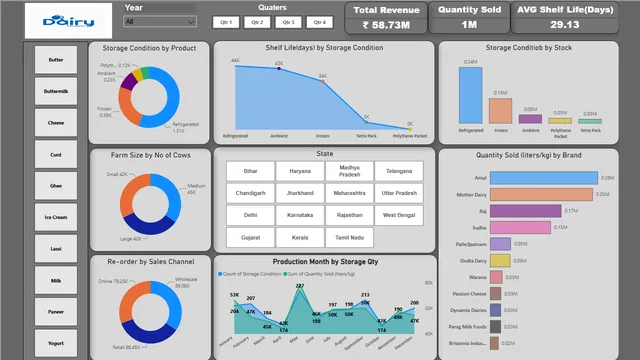
Task: Click the Refrigerated bar in stock chart
Action: (471, 95)
